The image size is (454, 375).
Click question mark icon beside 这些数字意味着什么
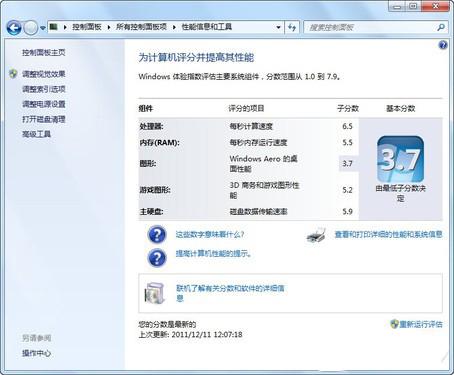click(157, 234)
